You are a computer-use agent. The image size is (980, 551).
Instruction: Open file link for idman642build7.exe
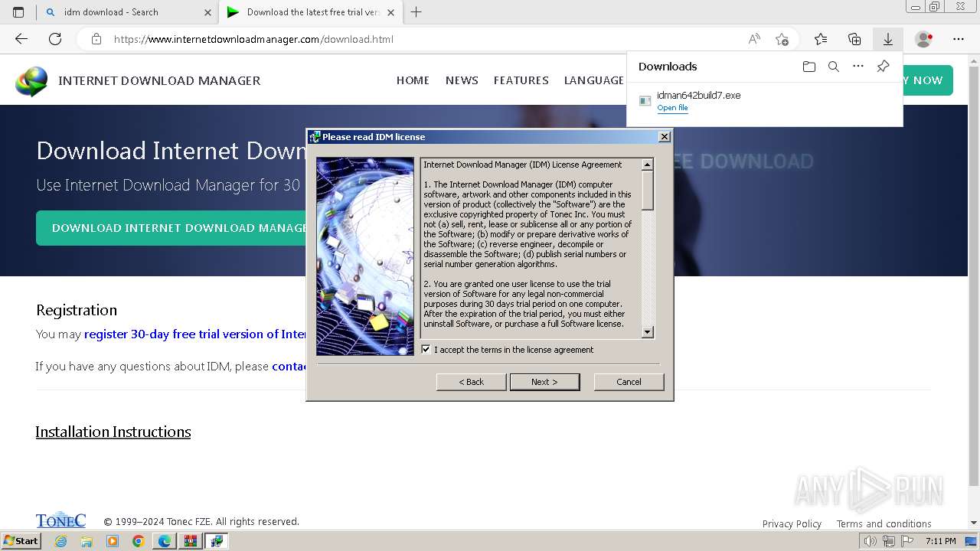click(x=672, y=108)
